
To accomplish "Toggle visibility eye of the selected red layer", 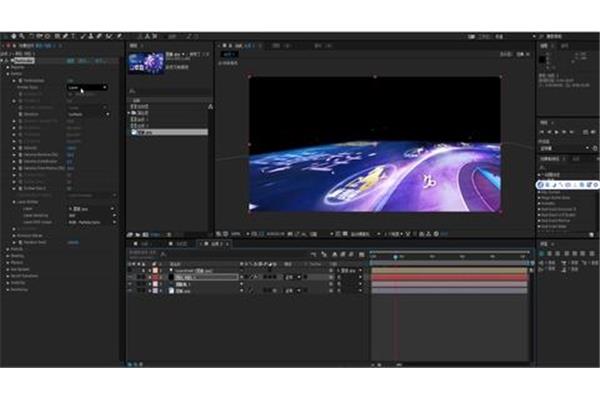I will (130, 277).
